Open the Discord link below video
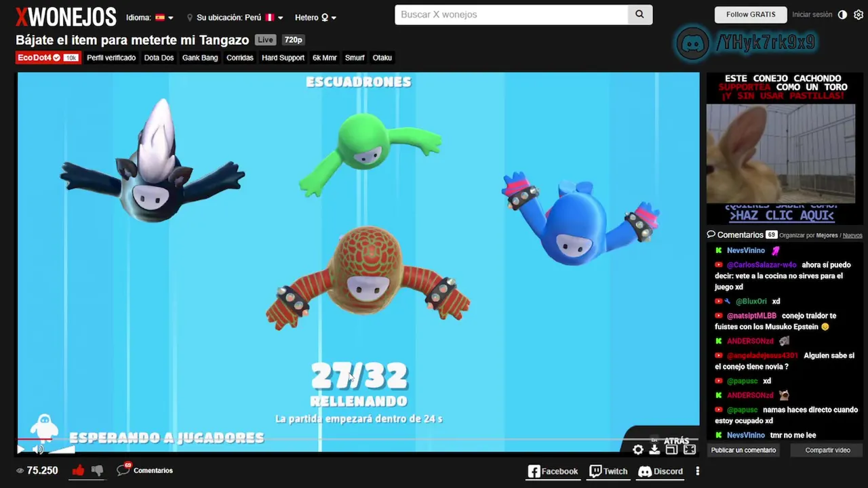The width and height of the screenshot is (868, 488). pyautogui.click(x=660, y=471)
